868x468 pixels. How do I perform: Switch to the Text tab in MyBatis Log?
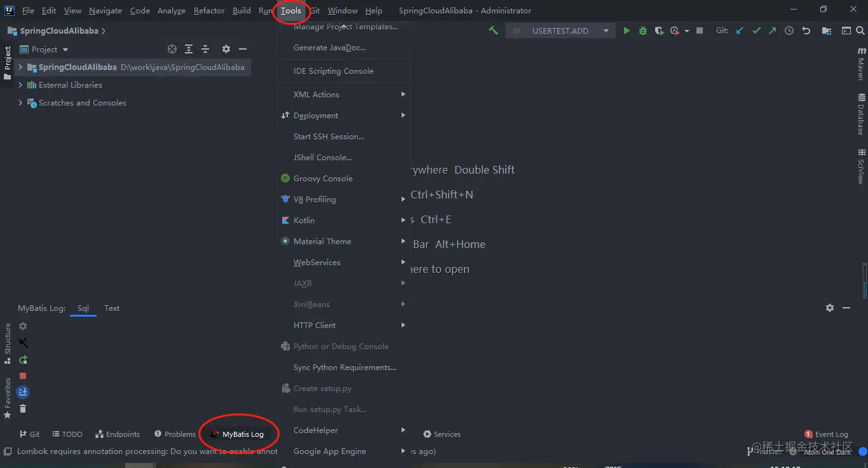click(x=112, y=308)
